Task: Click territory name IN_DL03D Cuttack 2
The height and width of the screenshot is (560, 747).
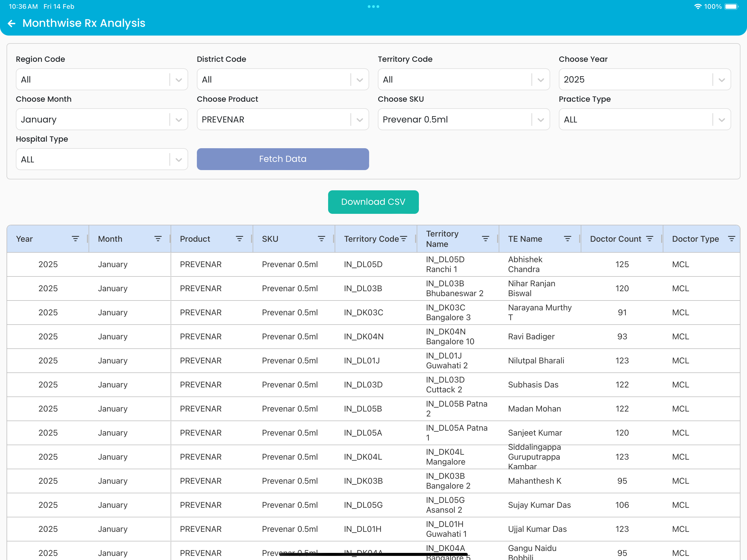Action: (445, 385)
